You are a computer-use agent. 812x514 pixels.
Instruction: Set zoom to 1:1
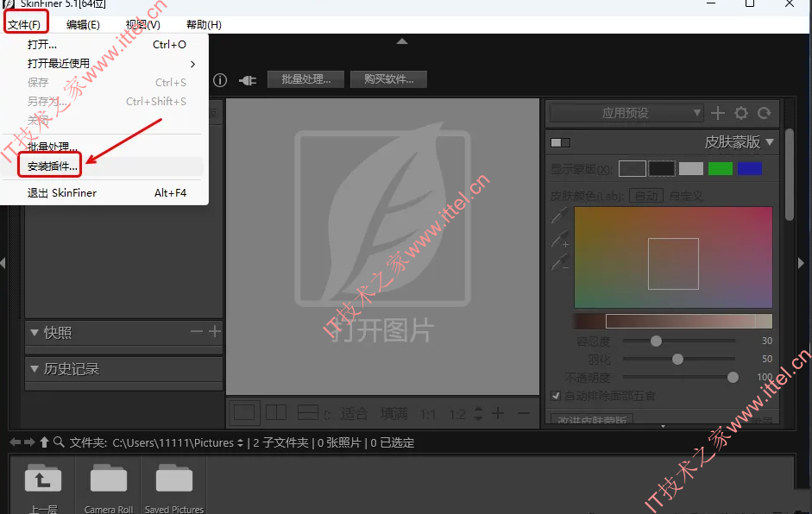point(427,414)
